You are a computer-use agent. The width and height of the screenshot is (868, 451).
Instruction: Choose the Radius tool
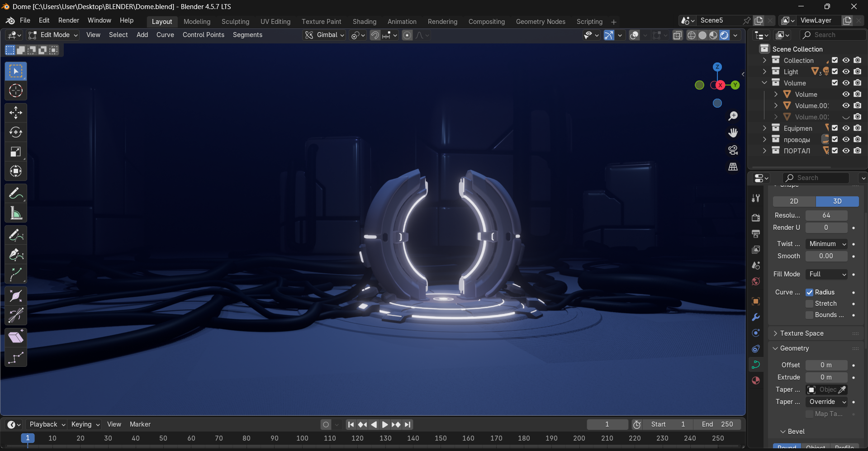16,296
